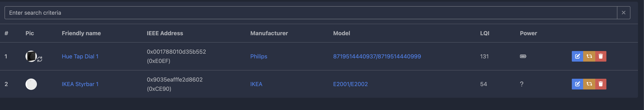Clear the search field with the X button

624,12
